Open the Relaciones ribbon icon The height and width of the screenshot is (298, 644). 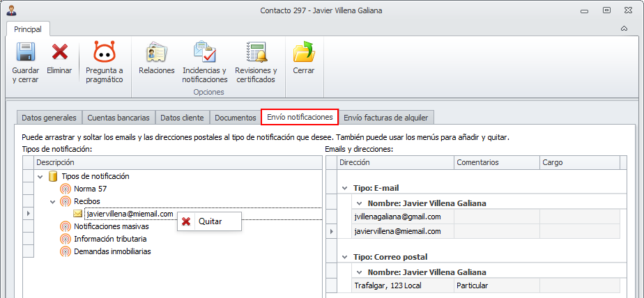157,52
